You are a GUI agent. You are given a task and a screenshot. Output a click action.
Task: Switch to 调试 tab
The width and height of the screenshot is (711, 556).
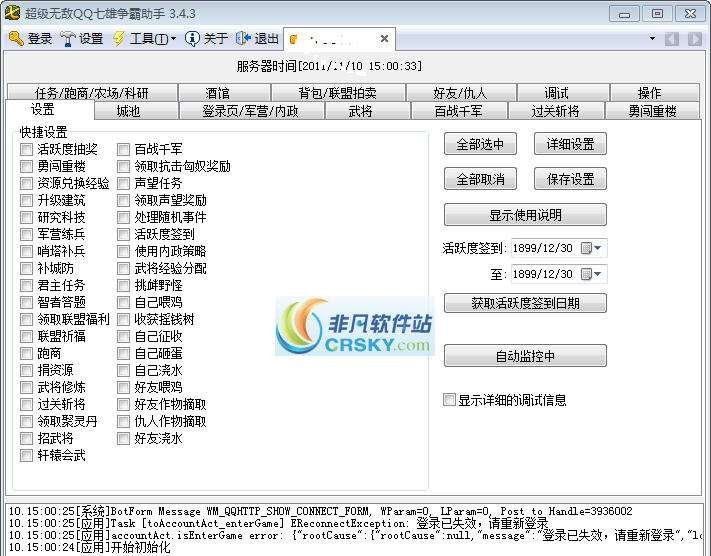[563, 93]
